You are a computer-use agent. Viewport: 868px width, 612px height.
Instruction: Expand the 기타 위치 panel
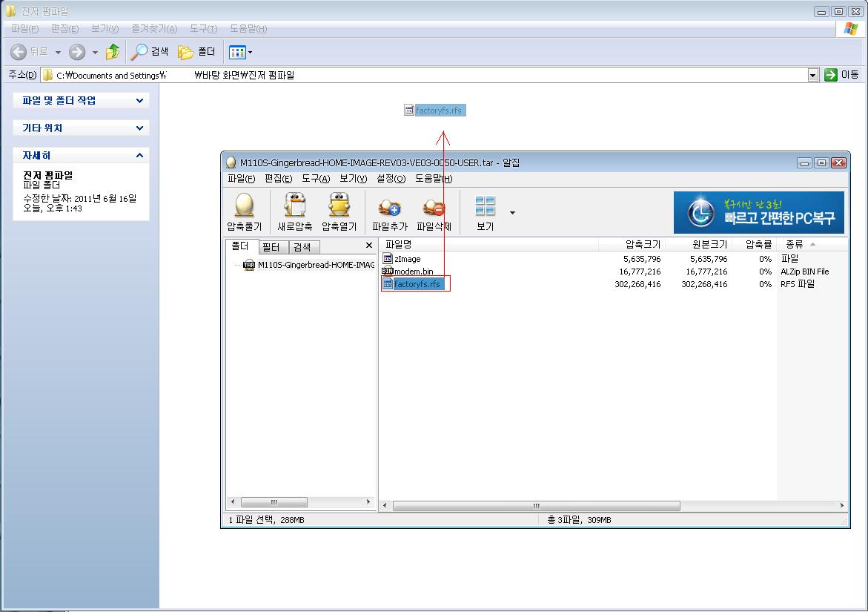[139, 128]
